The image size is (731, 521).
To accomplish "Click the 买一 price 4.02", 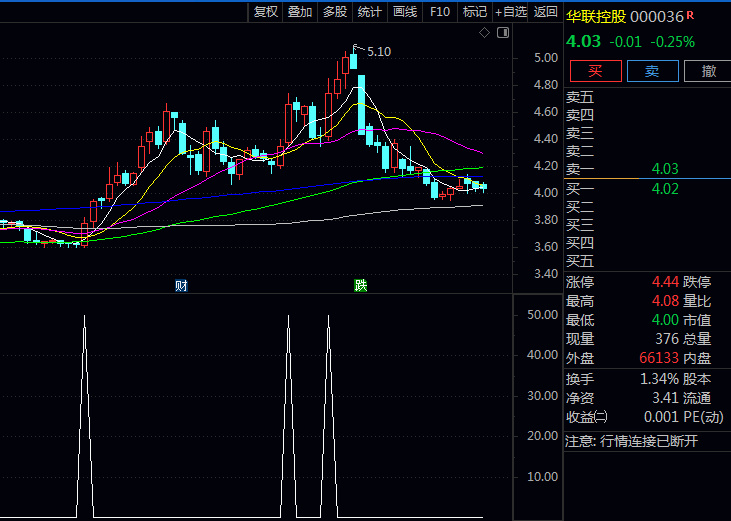I will 665,189.
